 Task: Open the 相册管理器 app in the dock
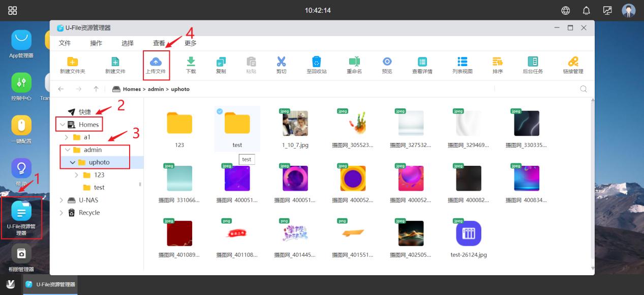click(x=21, y=254)
